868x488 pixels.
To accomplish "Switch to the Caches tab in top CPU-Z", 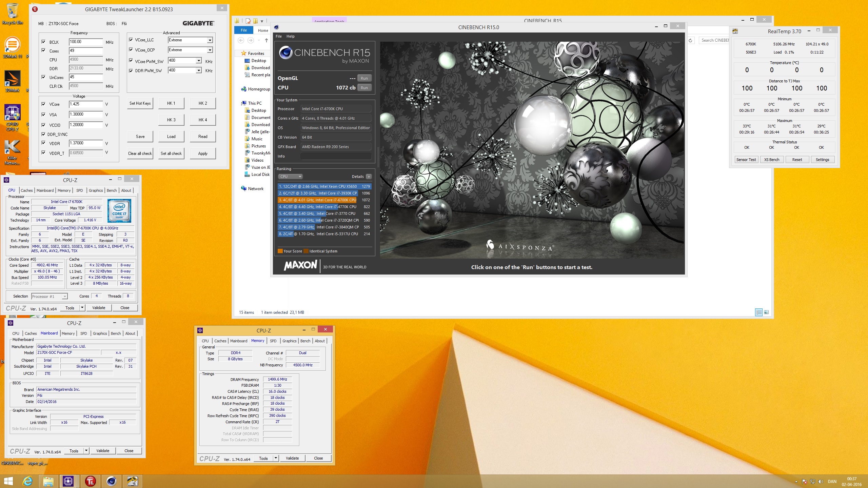I will 27,190.
